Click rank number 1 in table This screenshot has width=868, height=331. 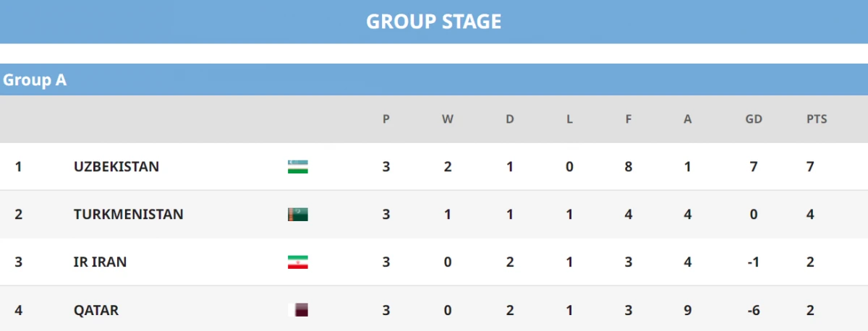click(18, 167)
